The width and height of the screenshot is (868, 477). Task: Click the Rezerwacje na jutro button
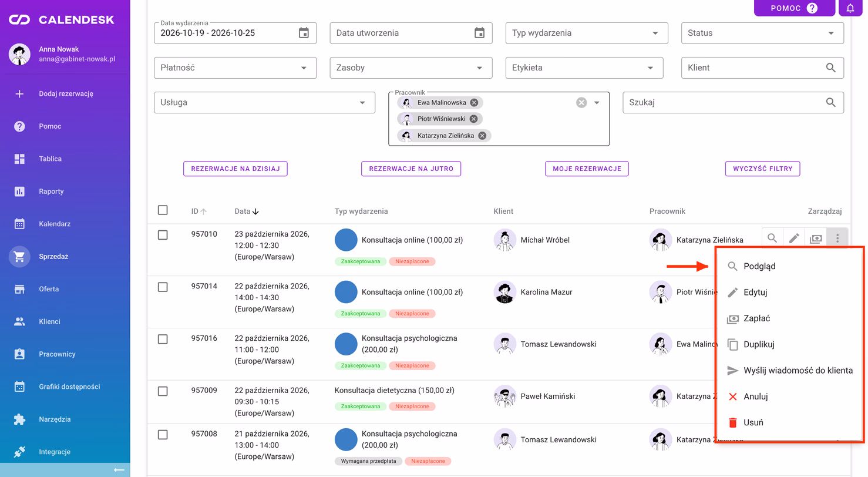pyautogui.click(x=411, y=169)
